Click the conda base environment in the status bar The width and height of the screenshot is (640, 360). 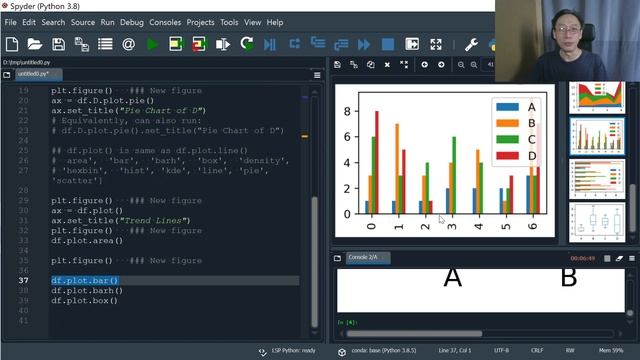[378, 351]
